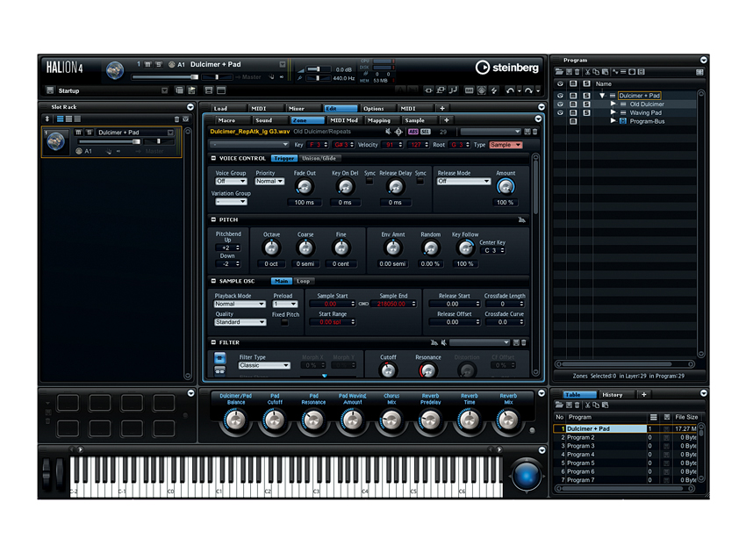Click the crosshair icon in Zone header
The image size is (746, 560).
[x=398, y=132]
